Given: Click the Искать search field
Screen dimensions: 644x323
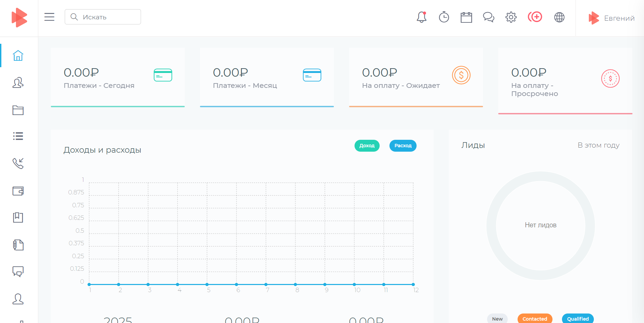Looking at the screenshot, I should tap(103, 17).
